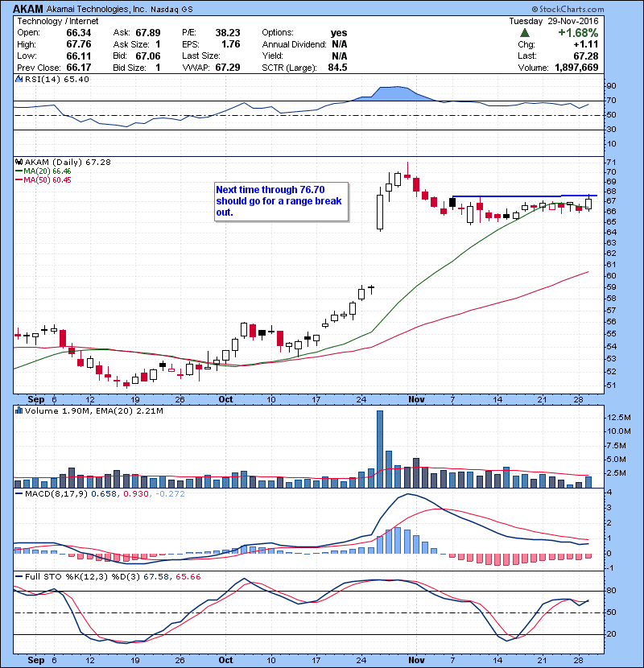Click the Low value 66.11
This screenshot has height=668, width=644.
pos(78,56)
